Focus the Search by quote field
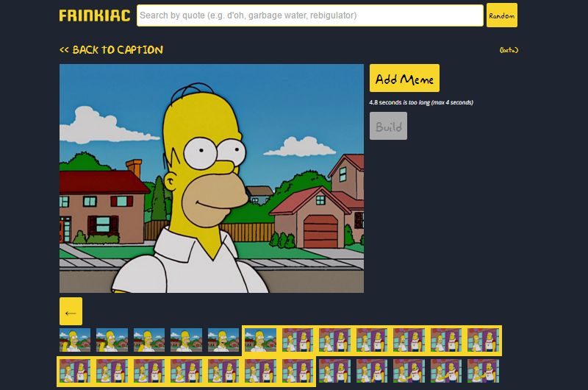 click(x=309, y=15)
